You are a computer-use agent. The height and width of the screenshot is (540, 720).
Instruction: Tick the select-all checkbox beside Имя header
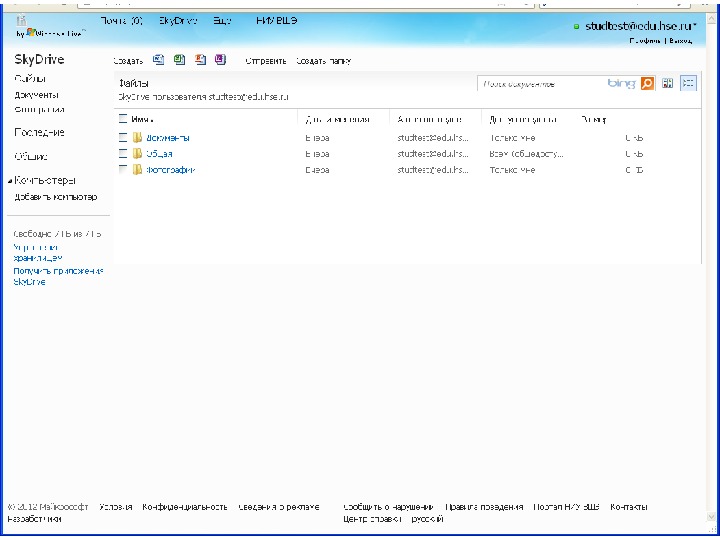pos(123,119)
